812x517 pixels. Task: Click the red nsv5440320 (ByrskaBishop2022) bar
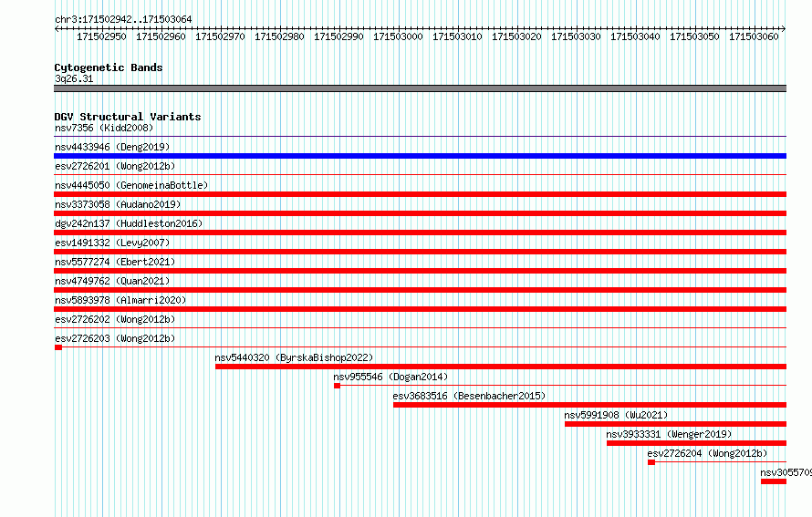click(x=501, y=367)
